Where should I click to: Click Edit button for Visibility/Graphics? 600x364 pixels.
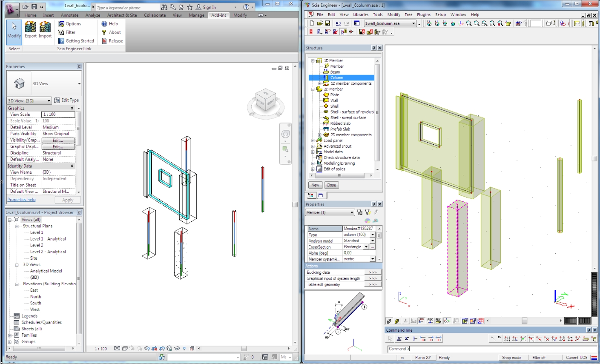tap(58, 140)
